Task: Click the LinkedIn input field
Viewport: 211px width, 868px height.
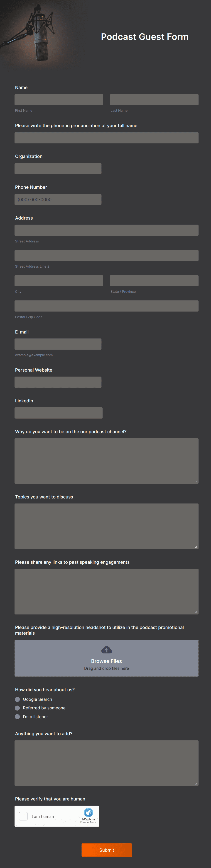Action: pos(58,413)
